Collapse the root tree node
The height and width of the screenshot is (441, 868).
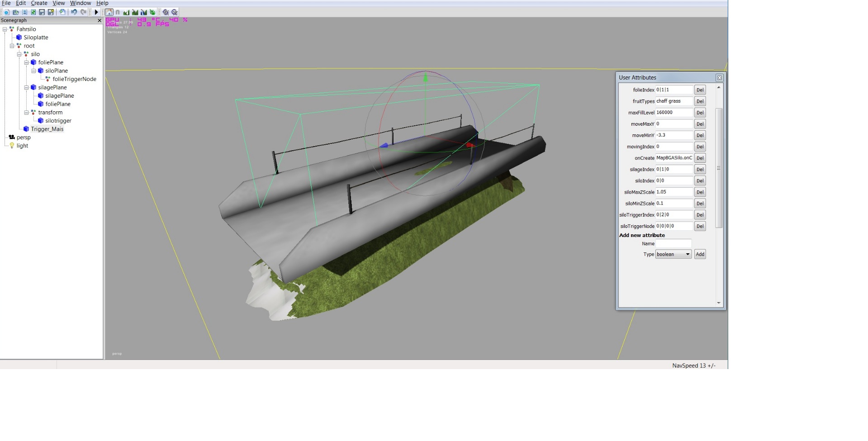coord(12,46)
